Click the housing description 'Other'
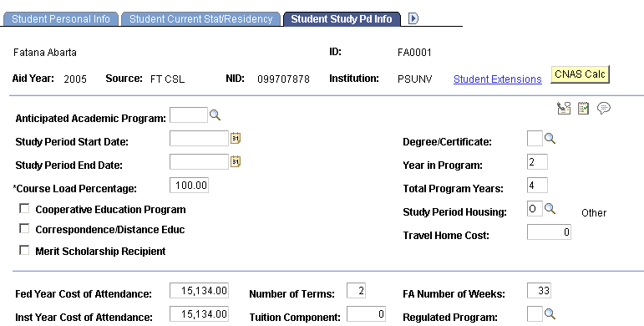The width and height of the screenshot is (644, 326). (594, 213)
